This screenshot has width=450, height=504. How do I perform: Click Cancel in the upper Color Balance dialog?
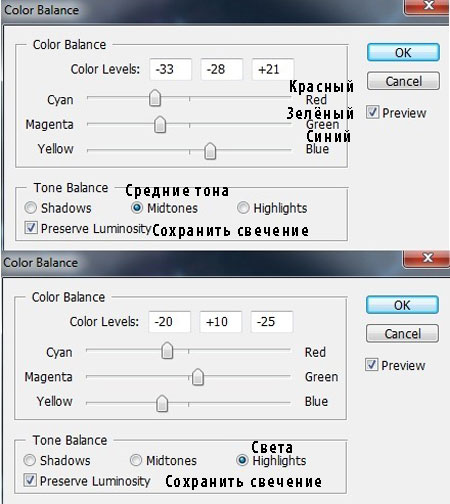[403, 81]
